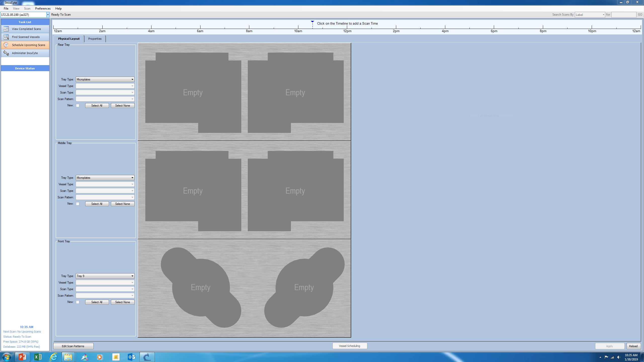Image resolution: width=644 pixels, height=362 pixels.
Task: Click the timeline at the 2pm mark
Action: pyautogui.click(x=396, y=27)
